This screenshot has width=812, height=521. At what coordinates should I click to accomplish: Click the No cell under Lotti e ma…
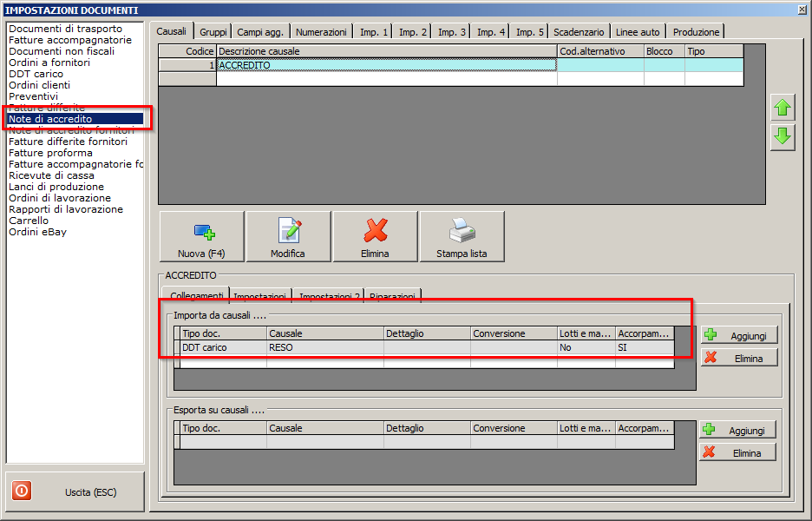[586, 347]
